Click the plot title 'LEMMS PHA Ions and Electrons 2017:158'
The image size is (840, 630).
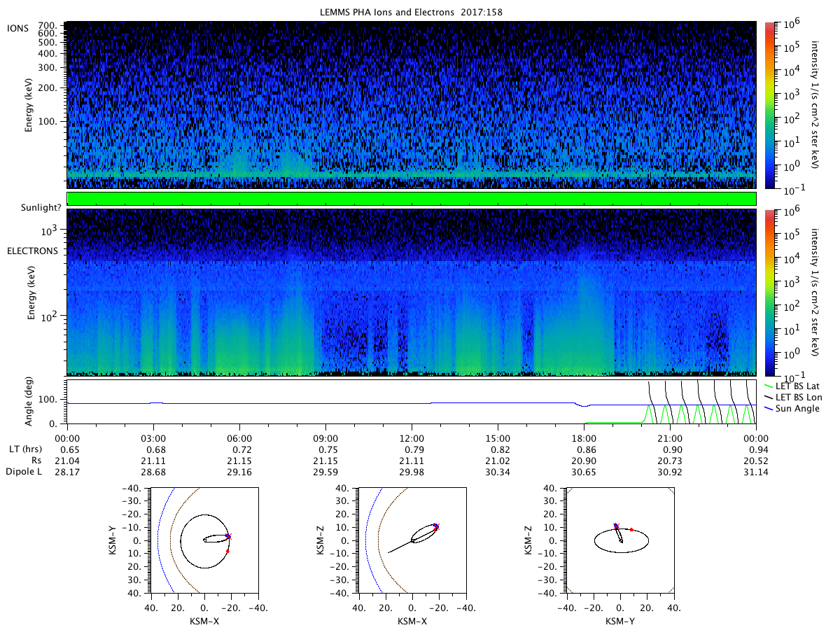coord(411,13)
